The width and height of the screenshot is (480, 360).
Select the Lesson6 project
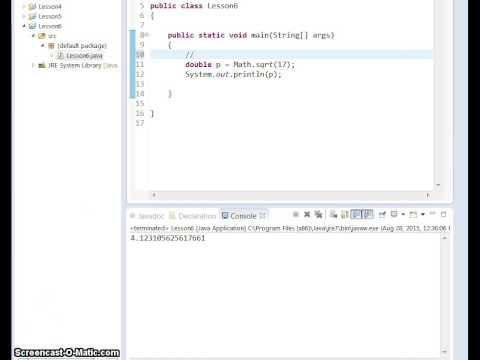50,26
